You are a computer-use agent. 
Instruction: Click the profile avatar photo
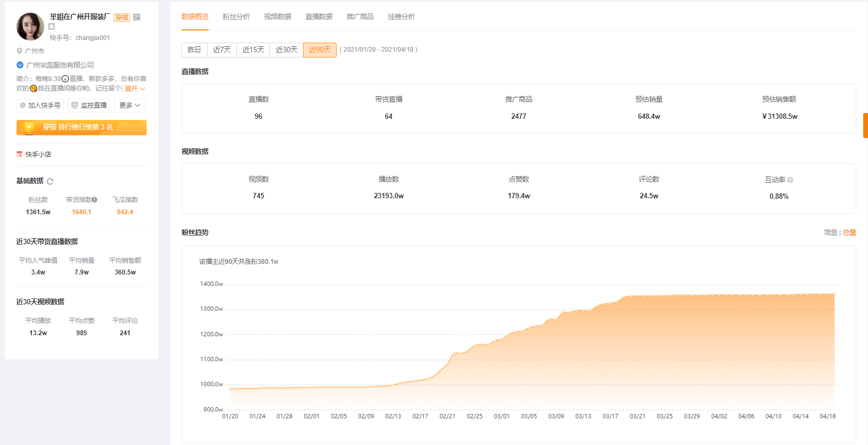(30, 27)
